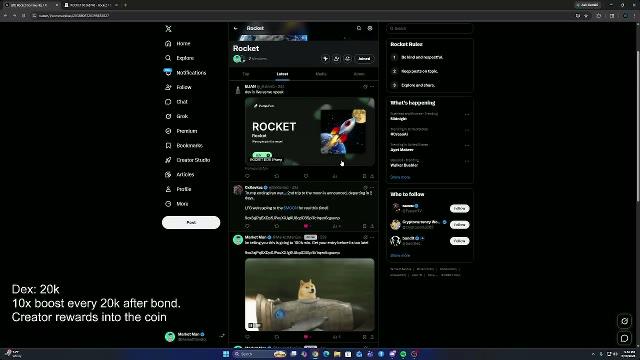
Task: Search within the Rocket community
Action: click(359, 28)
